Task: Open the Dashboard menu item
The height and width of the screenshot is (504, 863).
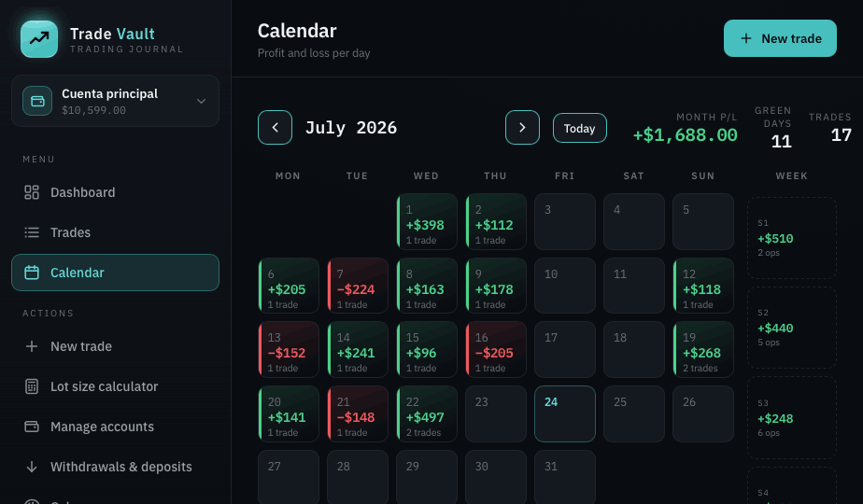Action: tap(115, 192)
